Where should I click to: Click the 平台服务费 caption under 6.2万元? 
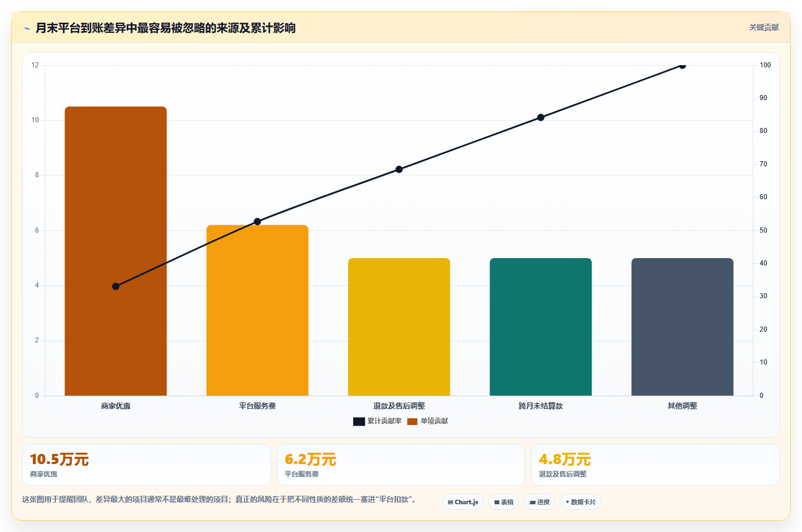coord(302,474)
